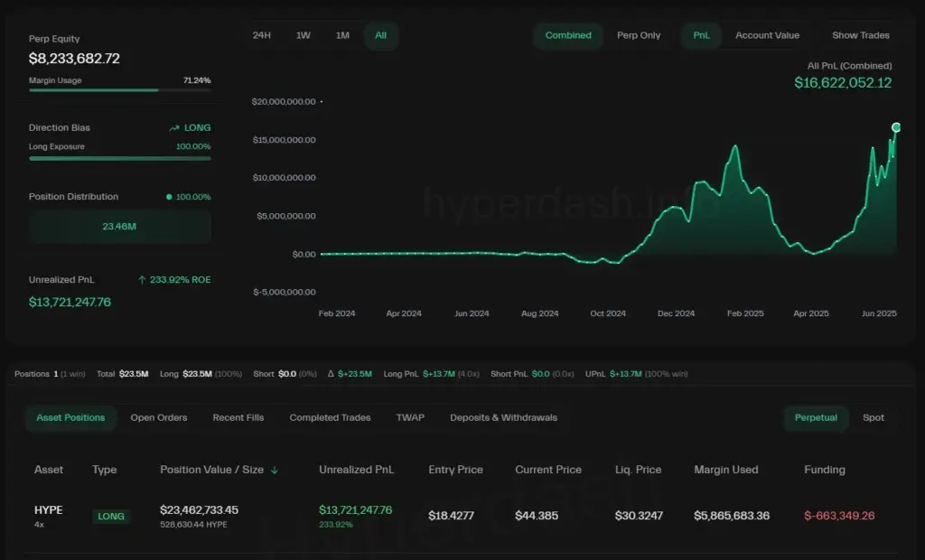This screenshot has height=560, width=925.
Task: Select the All time range
Action: pyautogui.click(x=380, y=35)
